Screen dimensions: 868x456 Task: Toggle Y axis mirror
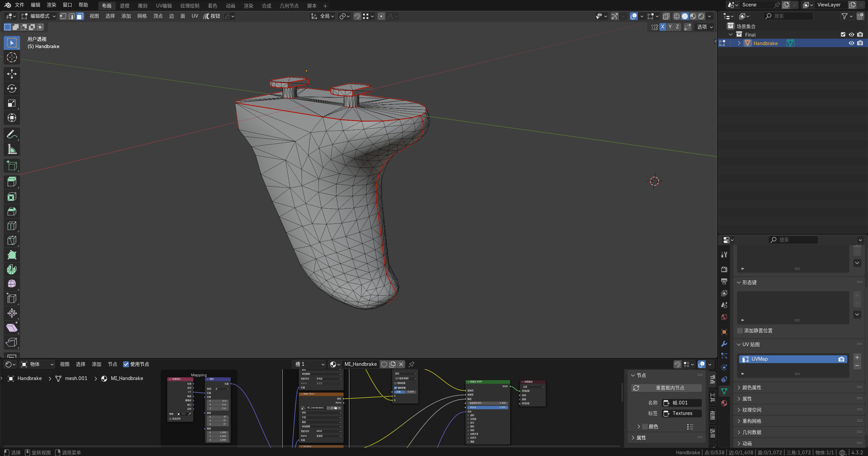[x=670, y=27]
